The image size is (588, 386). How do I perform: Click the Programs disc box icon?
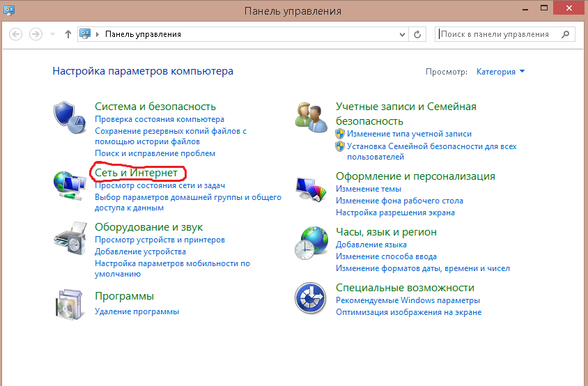coord(70,304)
